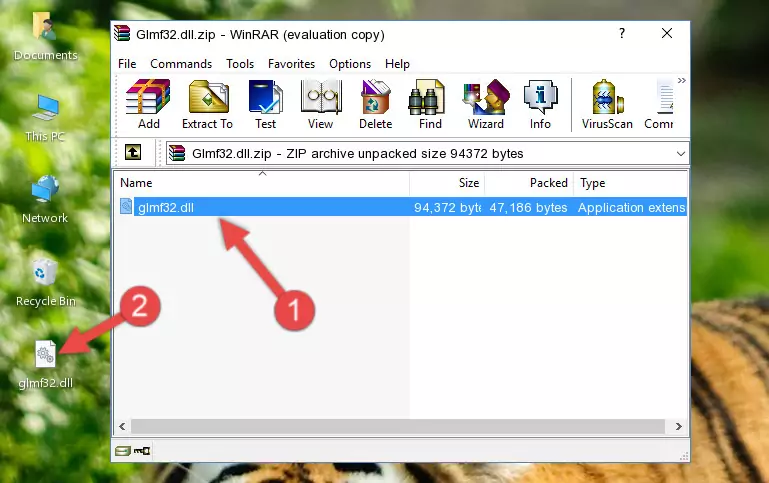This screenshot has width=769, height=483.
Task: Open the Commands menu
Action: point(181,64)
